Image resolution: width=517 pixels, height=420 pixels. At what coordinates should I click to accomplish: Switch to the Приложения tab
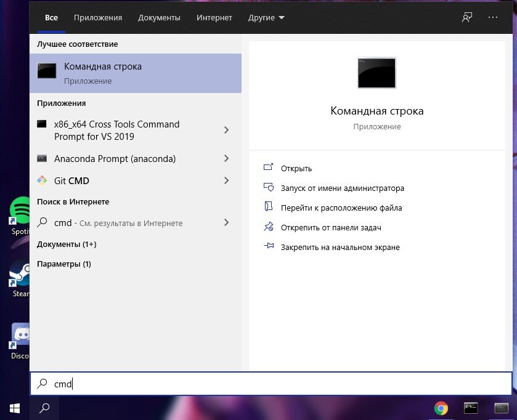[x=98, y=17]
